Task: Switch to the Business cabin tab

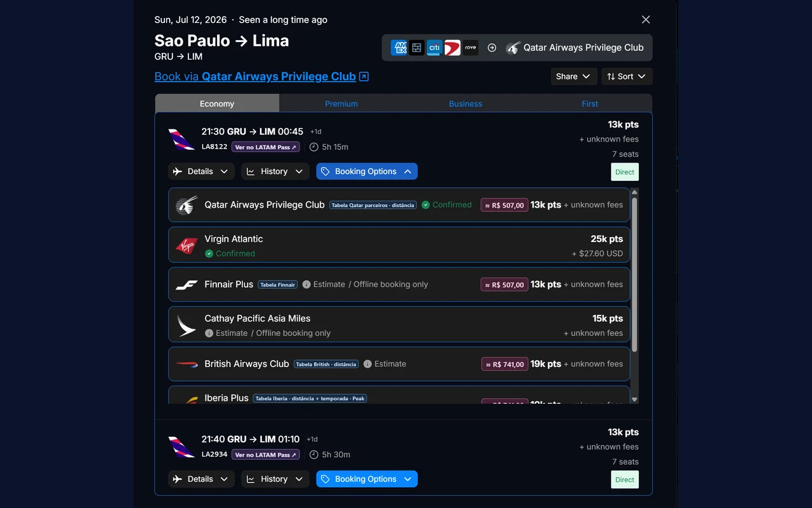Action: click(x=466, y=104)
